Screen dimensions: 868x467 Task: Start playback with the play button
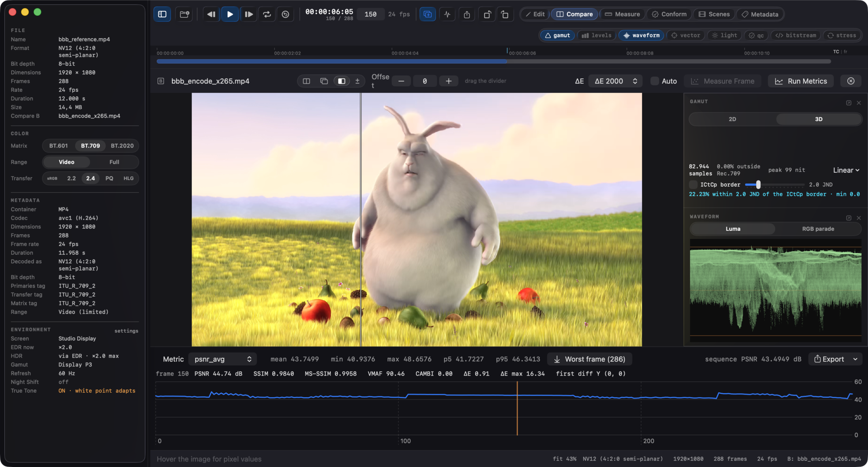point(230,14)
